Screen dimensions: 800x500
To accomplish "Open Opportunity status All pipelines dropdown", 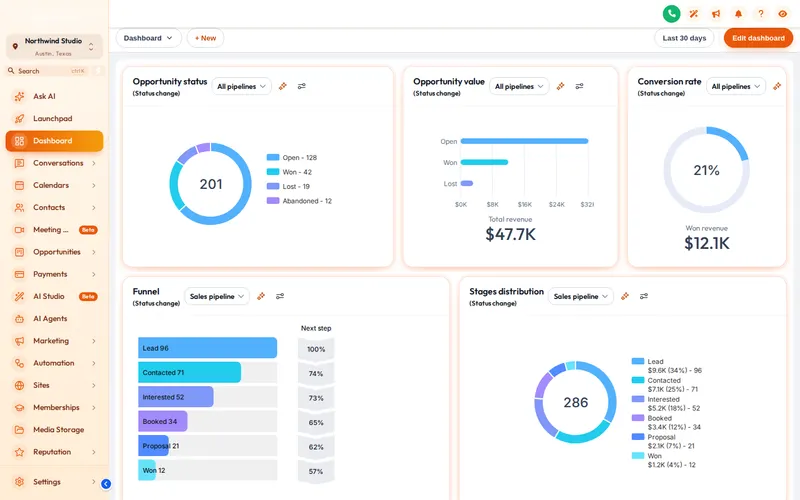I will 241,86.
